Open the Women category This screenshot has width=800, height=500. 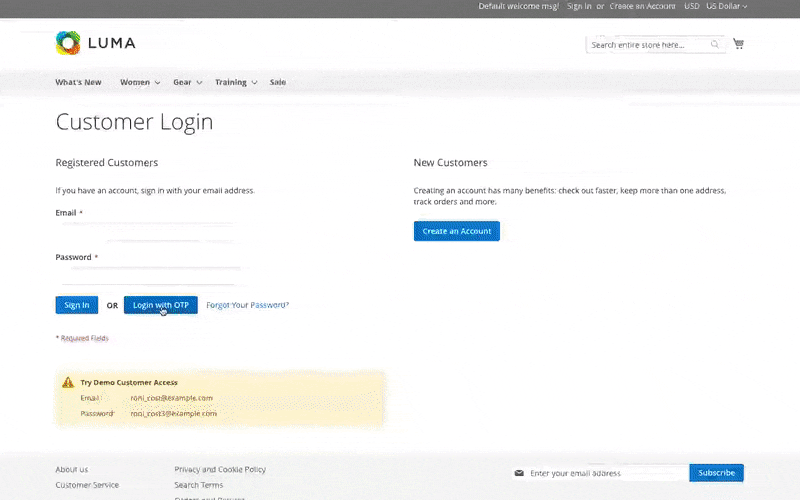point(135,82)
